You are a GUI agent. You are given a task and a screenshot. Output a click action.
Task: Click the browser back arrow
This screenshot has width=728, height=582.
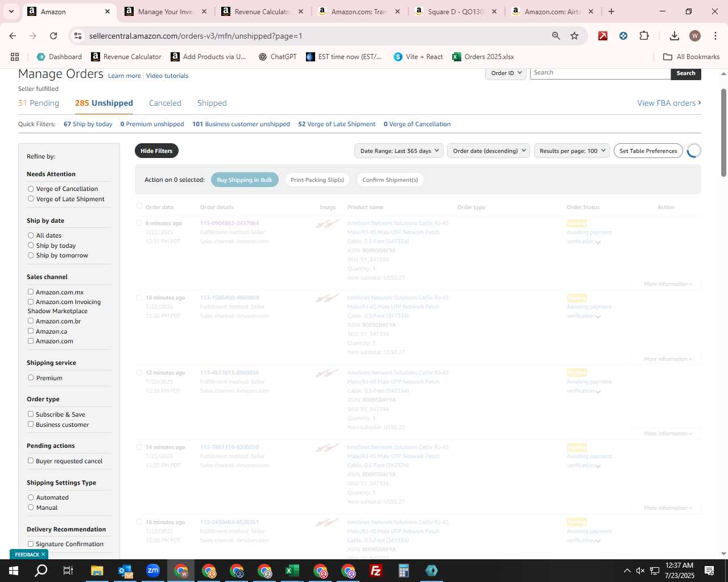13,36
